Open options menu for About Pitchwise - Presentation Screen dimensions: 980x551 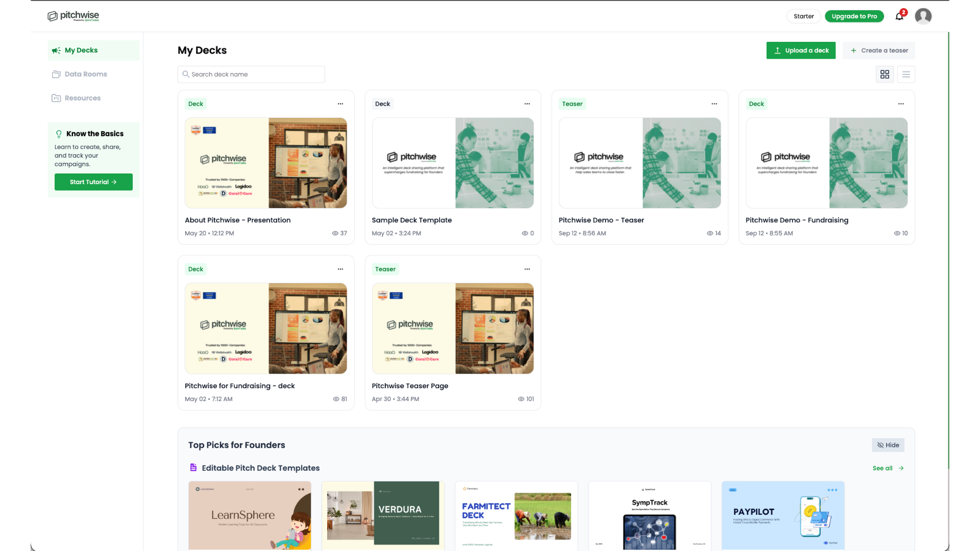click(x=340, y=104)
